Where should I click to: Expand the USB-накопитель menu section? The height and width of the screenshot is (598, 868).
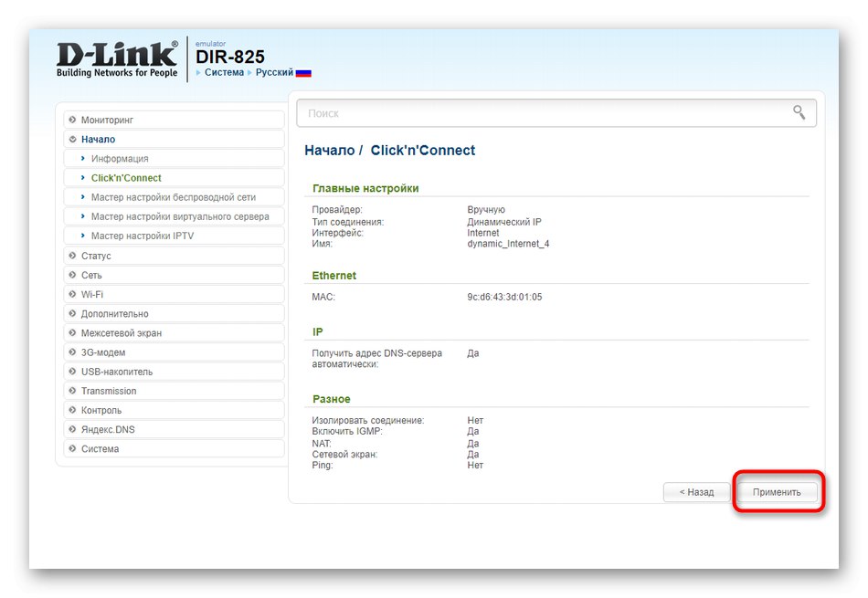click(x=174, y=372)
